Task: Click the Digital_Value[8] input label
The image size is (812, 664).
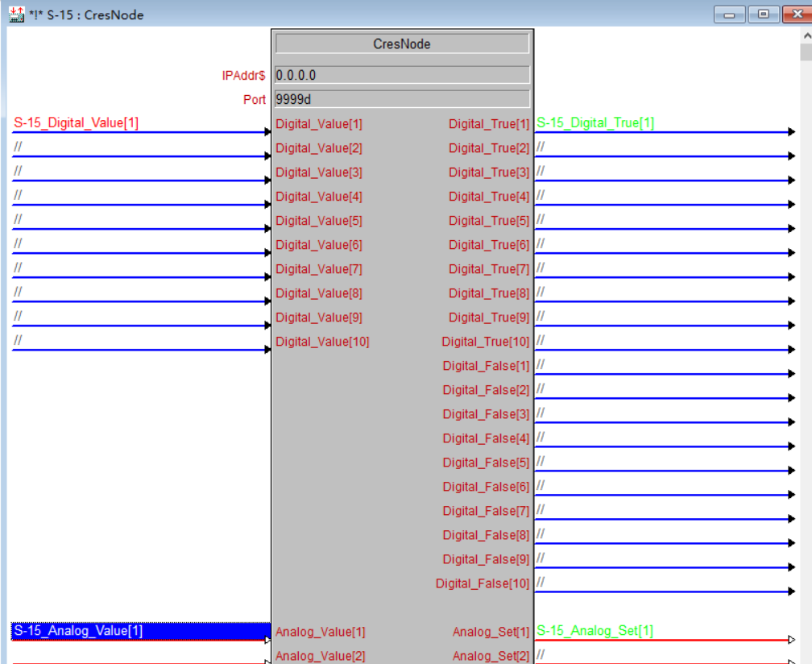Action: pyautogui.click(x=319, y=293)
